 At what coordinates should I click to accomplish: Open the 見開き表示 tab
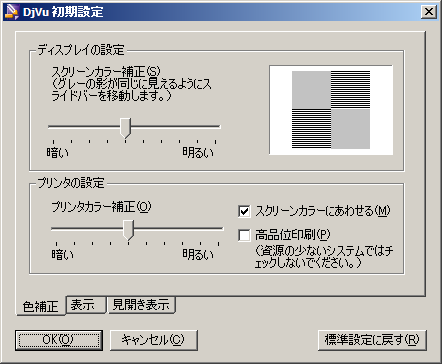[x=141, y=305]
